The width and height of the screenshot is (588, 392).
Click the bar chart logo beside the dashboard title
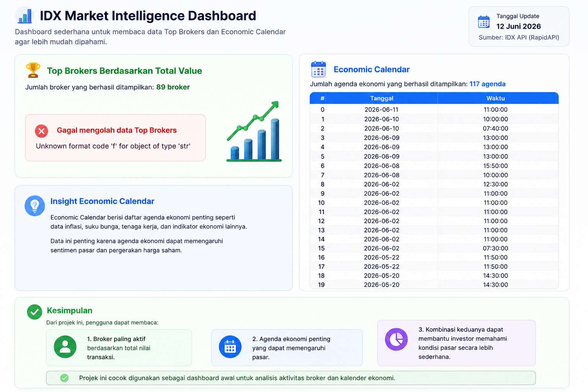tap(24, 16)
